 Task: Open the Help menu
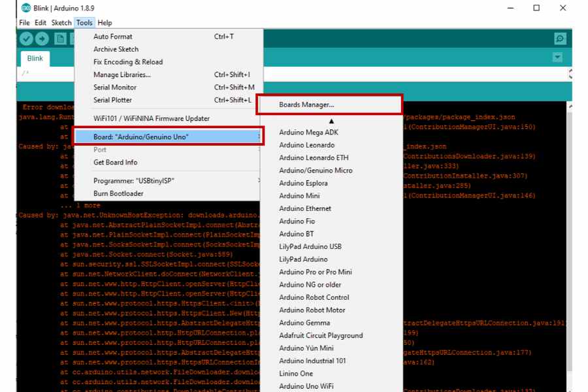(105, 22)
